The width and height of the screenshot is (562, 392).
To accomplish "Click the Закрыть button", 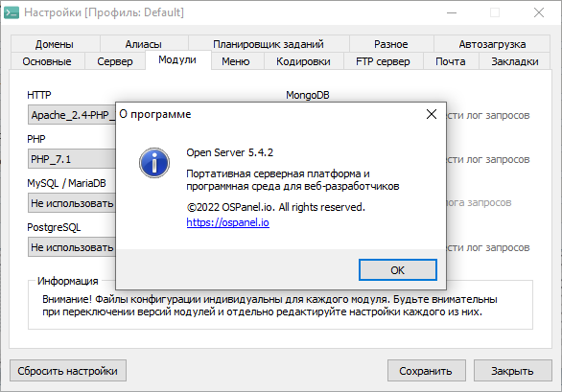I will 512,371.
